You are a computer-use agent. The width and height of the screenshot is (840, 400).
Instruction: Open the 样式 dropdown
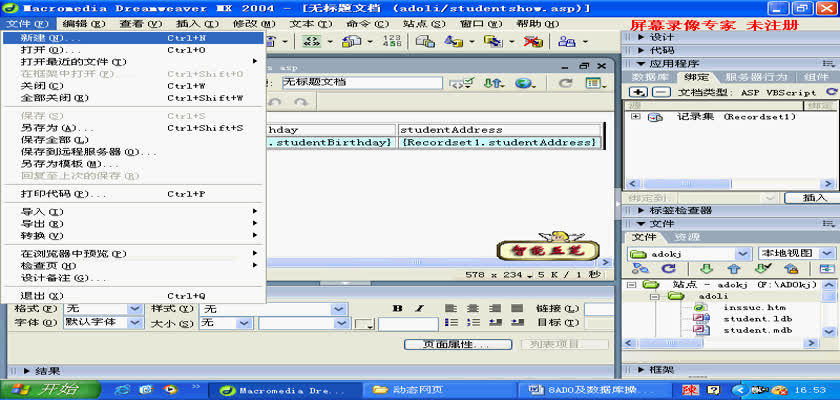338,309
